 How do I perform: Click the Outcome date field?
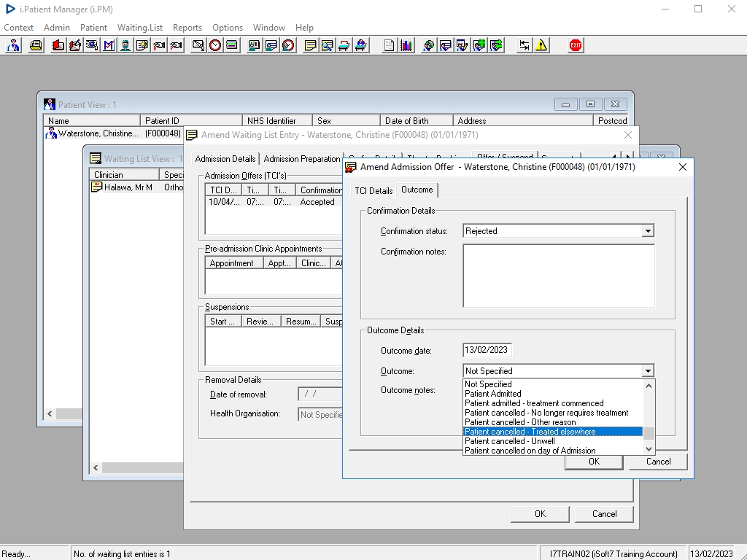[487, 350]
